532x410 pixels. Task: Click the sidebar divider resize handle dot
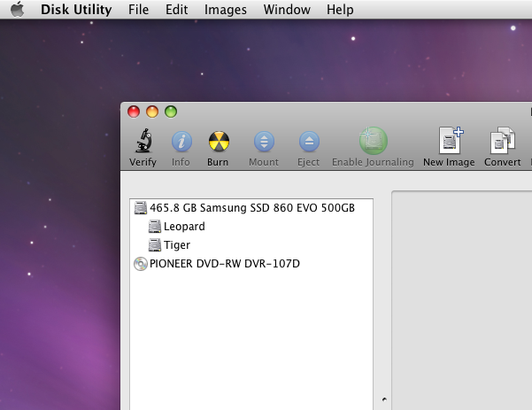[x=384, y=399]
